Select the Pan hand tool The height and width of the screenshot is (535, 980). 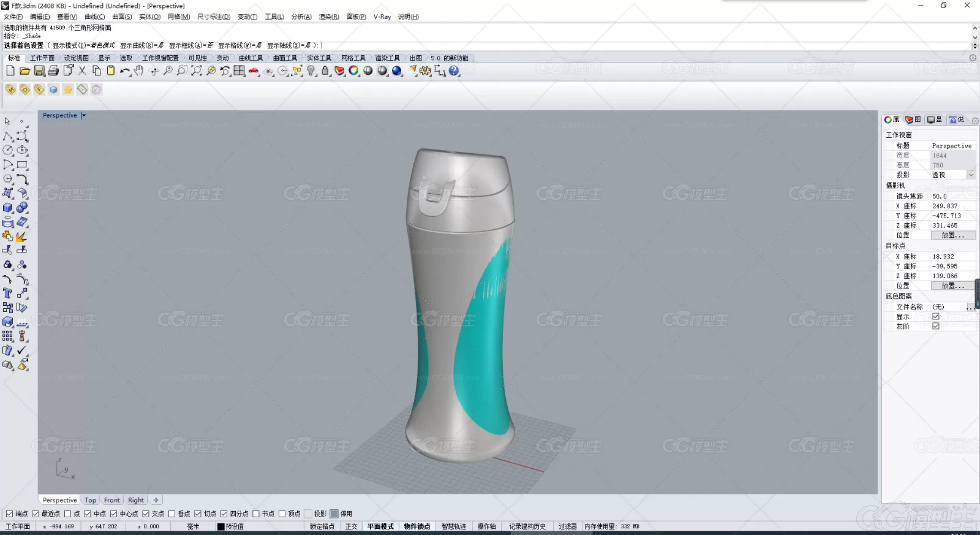(139, 71)
